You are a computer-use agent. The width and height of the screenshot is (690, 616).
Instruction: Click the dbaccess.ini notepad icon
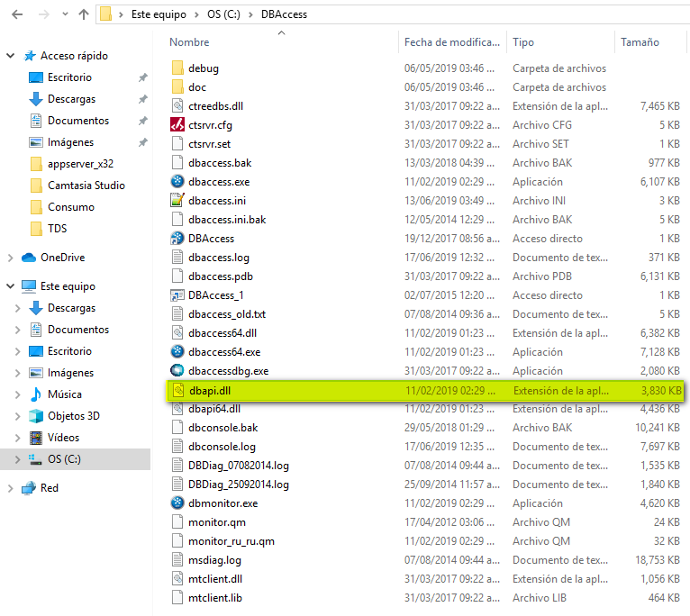[x=177, y=200]
